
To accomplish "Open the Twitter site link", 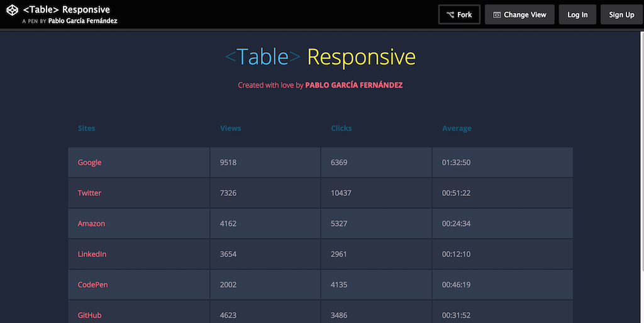I will [89, 193].
